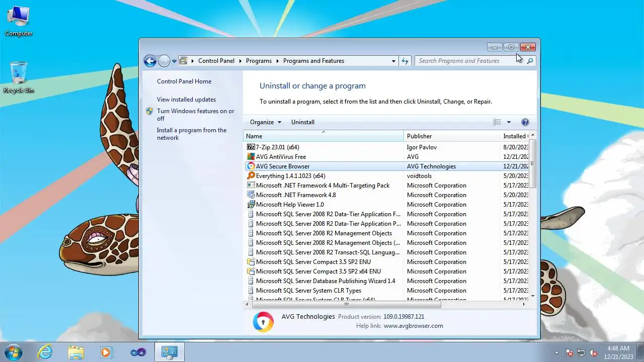Screen dimensions: 644x362
Task: Click the Control Panel breadcrumb
Action: click(216, 61)
